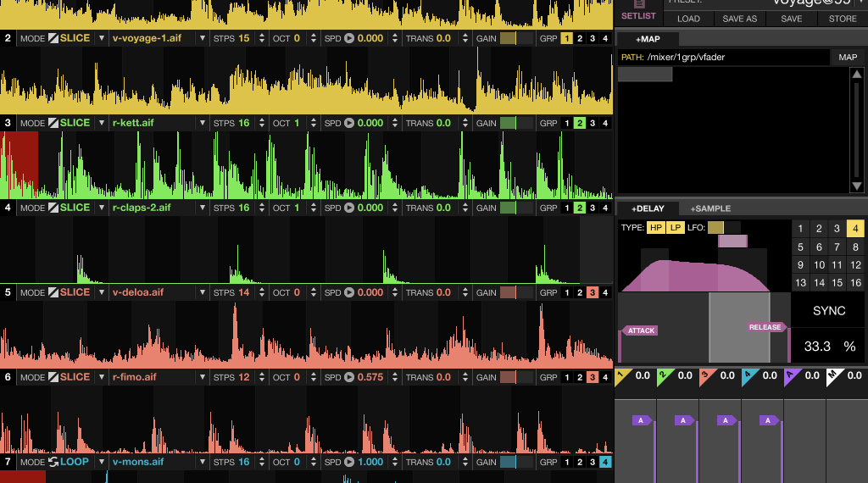Toggle the HP filter type

(x=656, y=227)
